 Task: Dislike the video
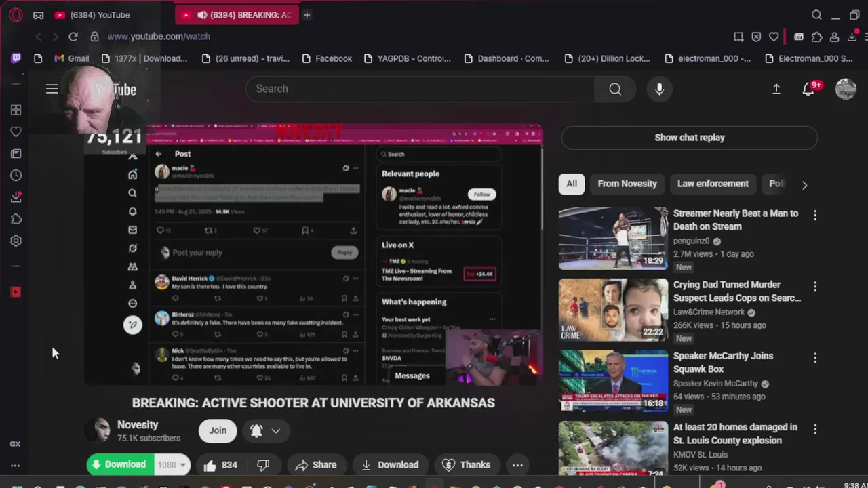click(x=263, y=465)
